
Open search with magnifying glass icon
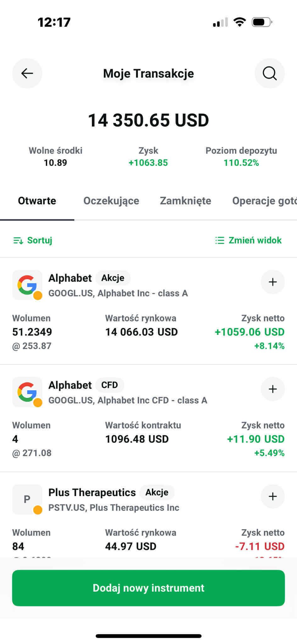(270, 73)
